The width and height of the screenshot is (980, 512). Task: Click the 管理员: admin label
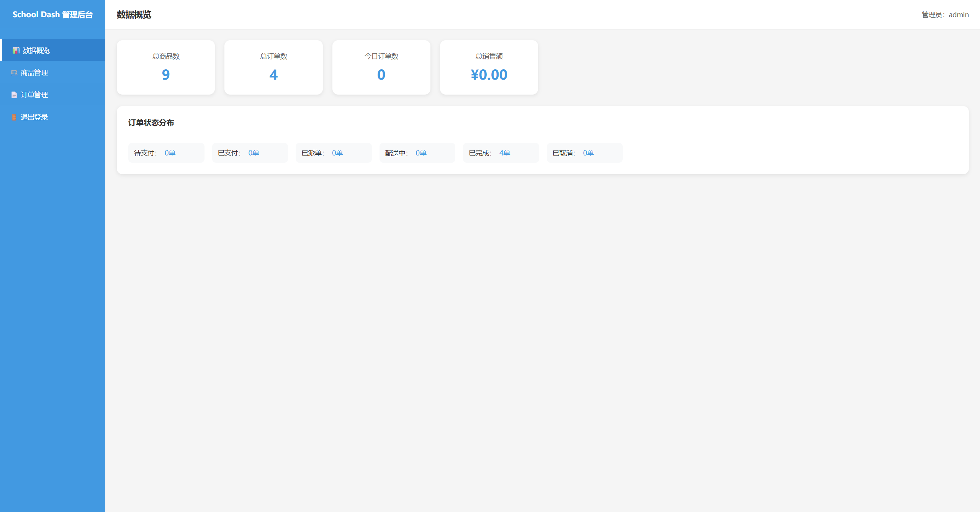click(x=945, y=15)
